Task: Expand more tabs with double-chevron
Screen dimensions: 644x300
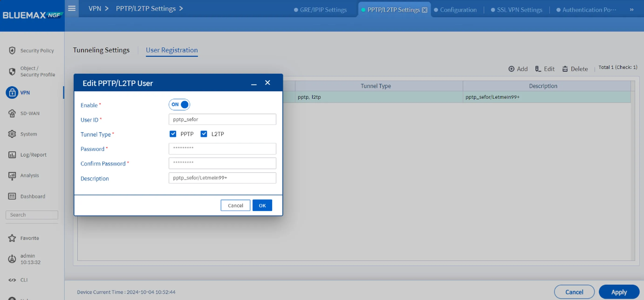Action: 631,10
